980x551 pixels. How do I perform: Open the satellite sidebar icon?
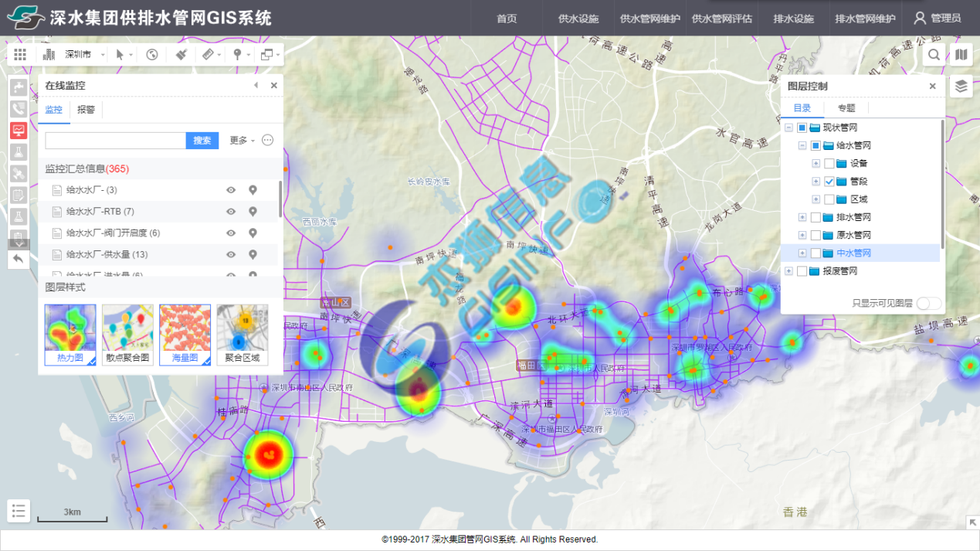(x=18, y=174)
